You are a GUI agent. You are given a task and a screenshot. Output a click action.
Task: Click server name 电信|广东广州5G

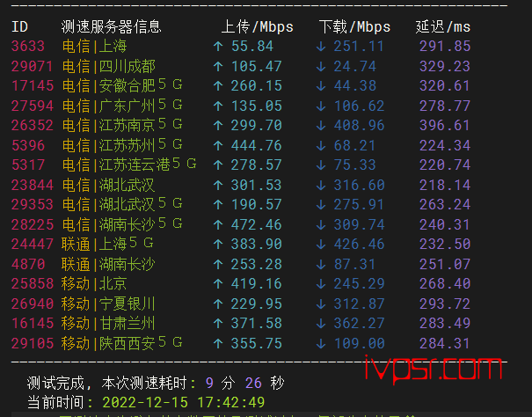[x=122, y=106]
